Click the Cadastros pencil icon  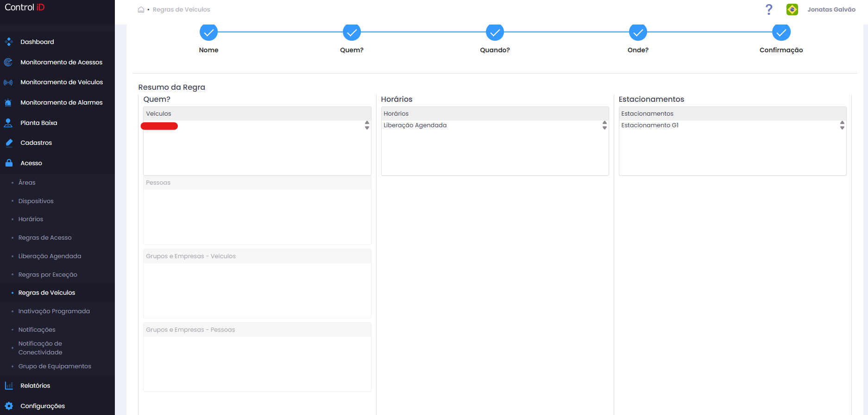click(x=9, y=143)
